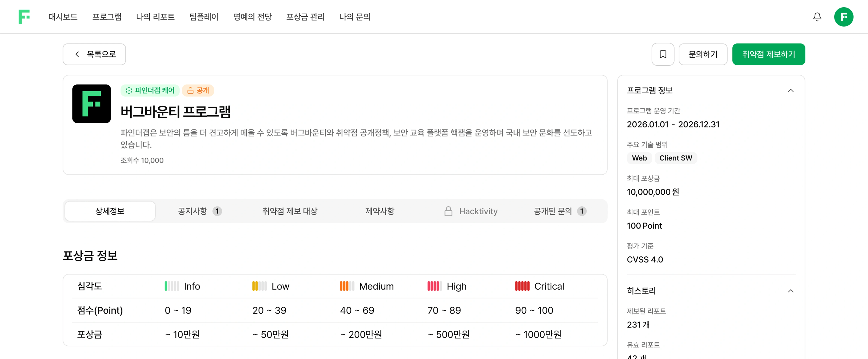Collapse the 프로그램 정보 section
The image size is (868, 359).
coord(791,91)
